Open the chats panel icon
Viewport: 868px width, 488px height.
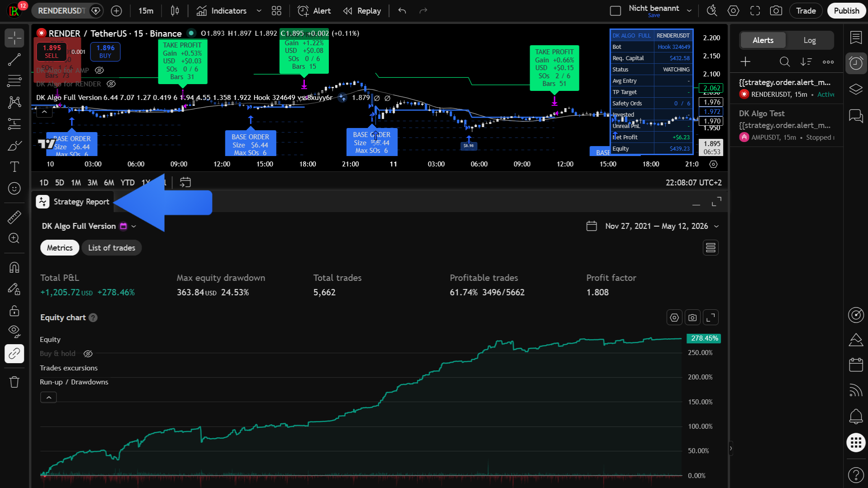(856, 116)
